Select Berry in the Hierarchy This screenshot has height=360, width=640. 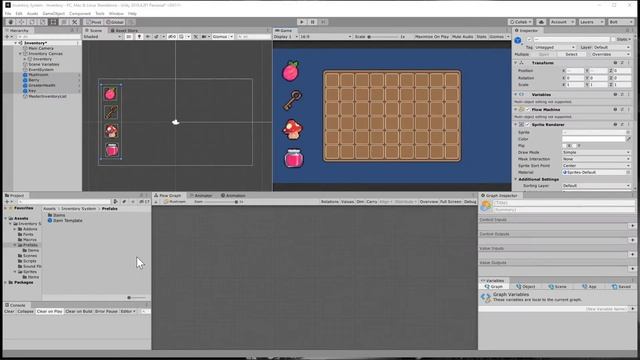pos(34,80)
